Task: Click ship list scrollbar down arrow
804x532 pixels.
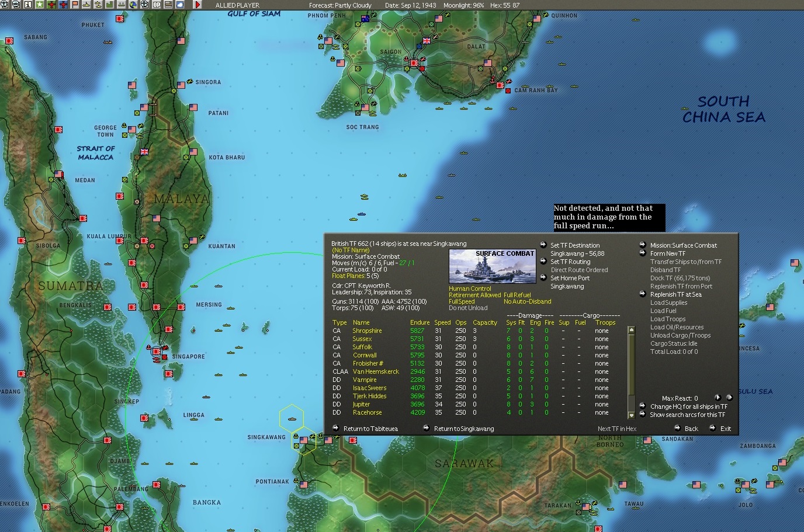Action: pos(631,415)
